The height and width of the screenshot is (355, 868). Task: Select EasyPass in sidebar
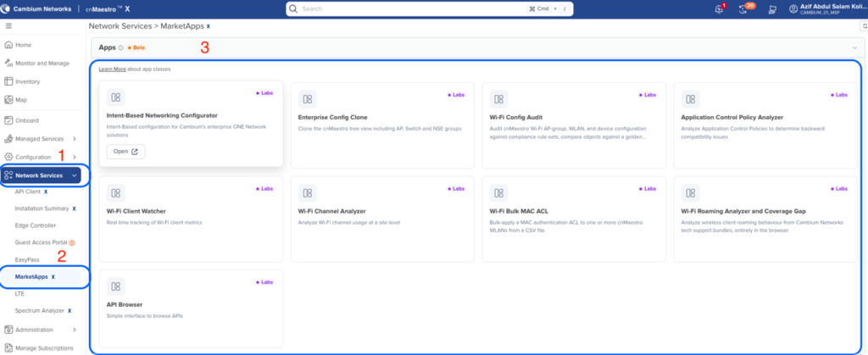click(27, 259)
